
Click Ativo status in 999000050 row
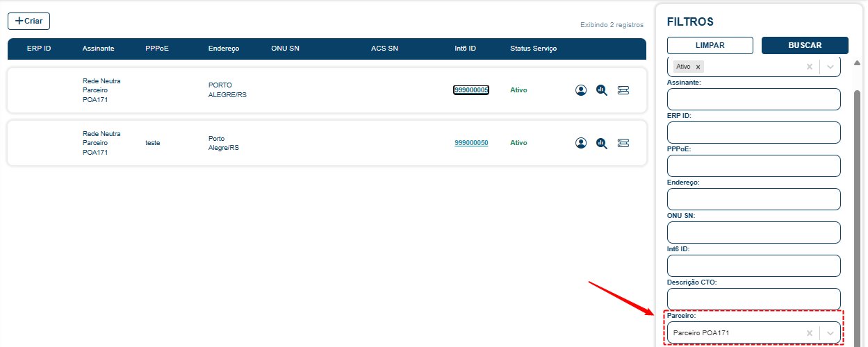518,143
